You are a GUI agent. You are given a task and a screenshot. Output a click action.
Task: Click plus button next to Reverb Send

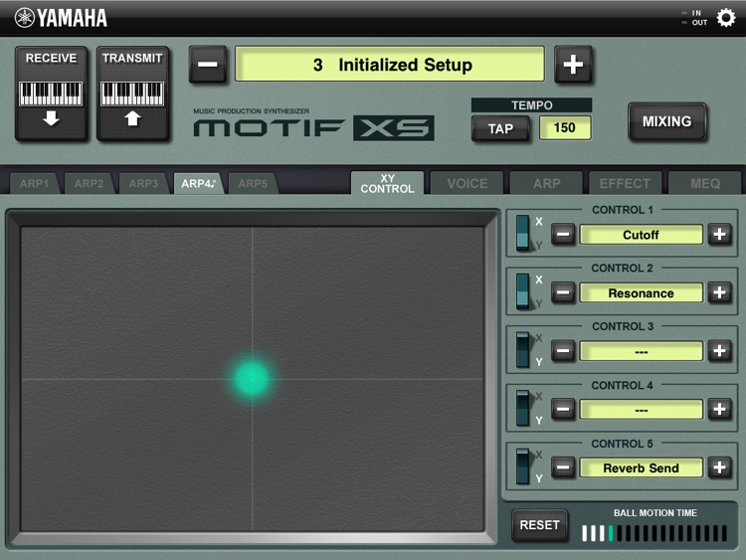point(719,467)
